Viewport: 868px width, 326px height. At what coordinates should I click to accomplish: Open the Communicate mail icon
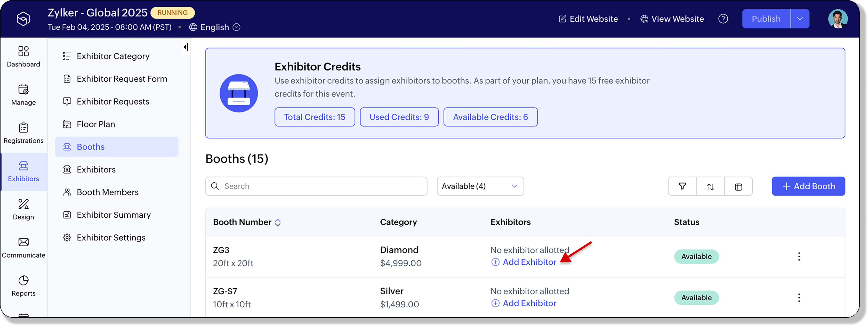[x=23, y=248]
